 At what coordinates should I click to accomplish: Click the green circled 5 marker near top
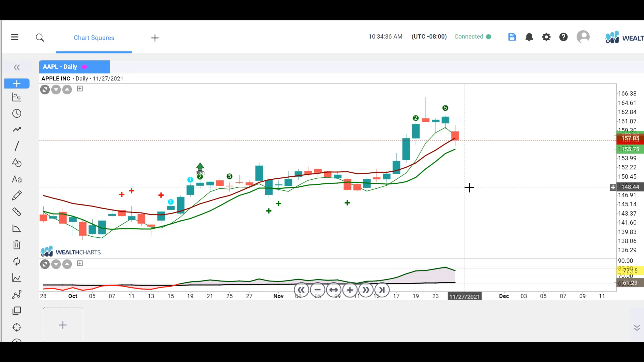coord(445,108)
